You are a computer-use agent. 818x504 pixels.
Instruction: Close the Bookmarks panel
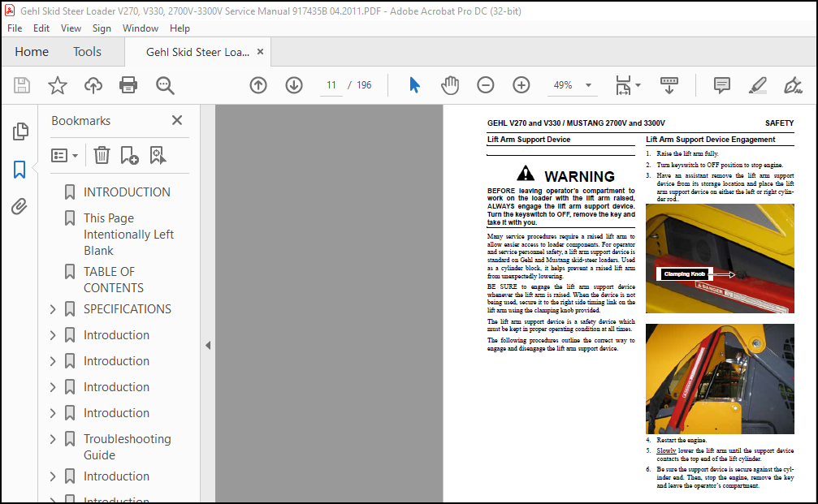(x=177, y=120)
